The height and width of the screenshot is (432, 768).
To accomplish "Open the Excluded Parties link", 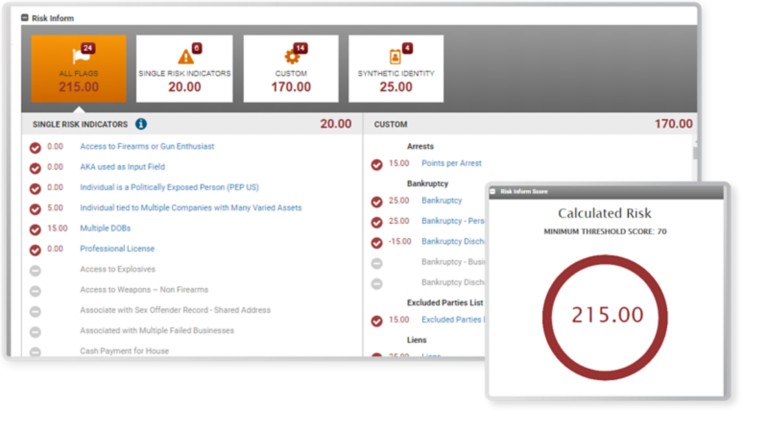I will coord(453,319).
